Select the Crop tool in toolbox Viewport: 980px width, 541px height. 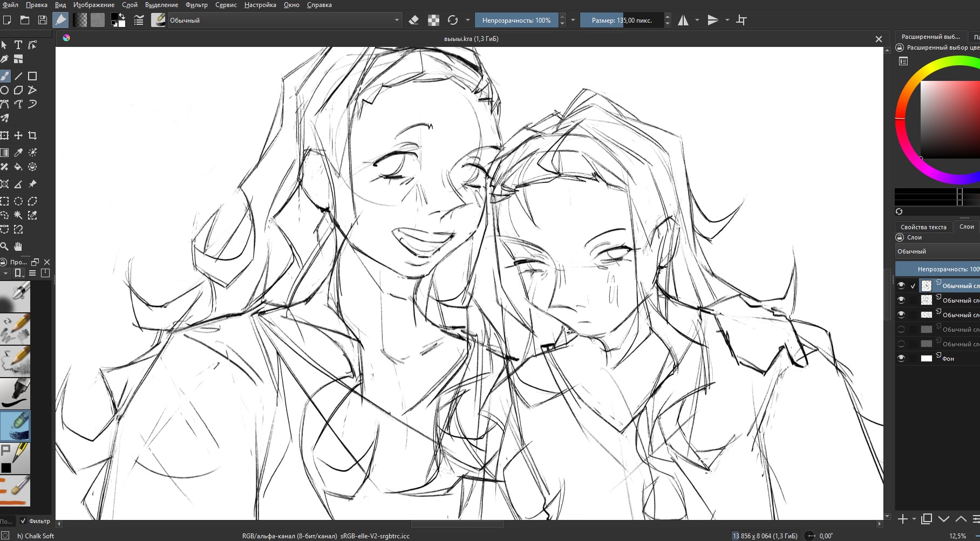[32, 135]
